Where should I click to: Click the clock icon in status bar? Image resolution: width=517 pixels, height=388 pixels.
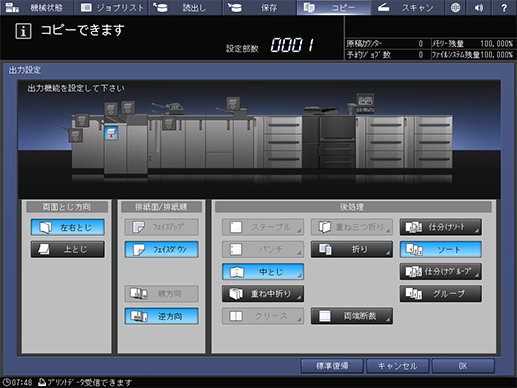[7, 382]
